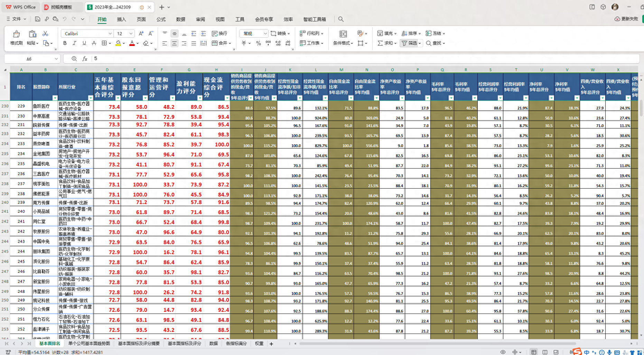644x355 pixels.
Task: Open the 数据 ribbon tab
Action: pos(180,19)
